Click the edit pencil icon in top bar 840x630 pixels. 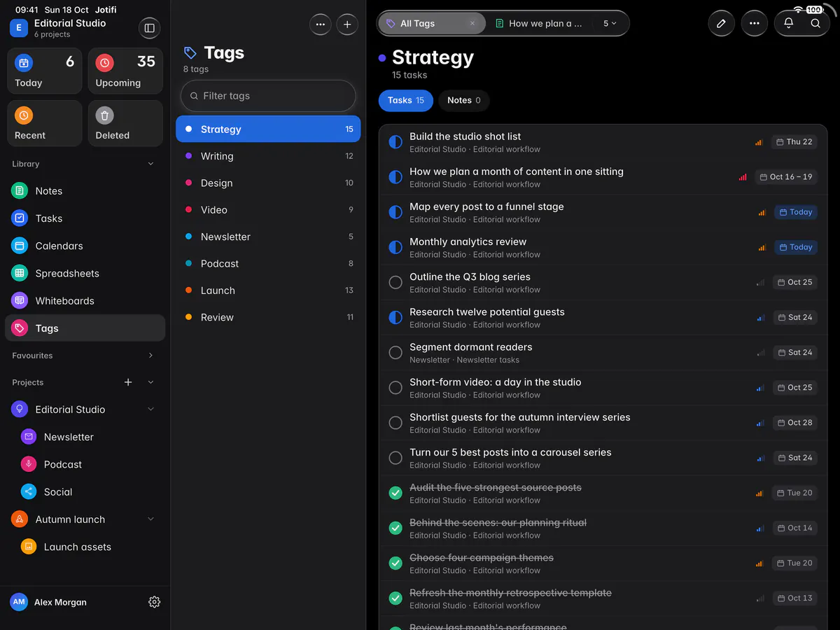point(721,23)
